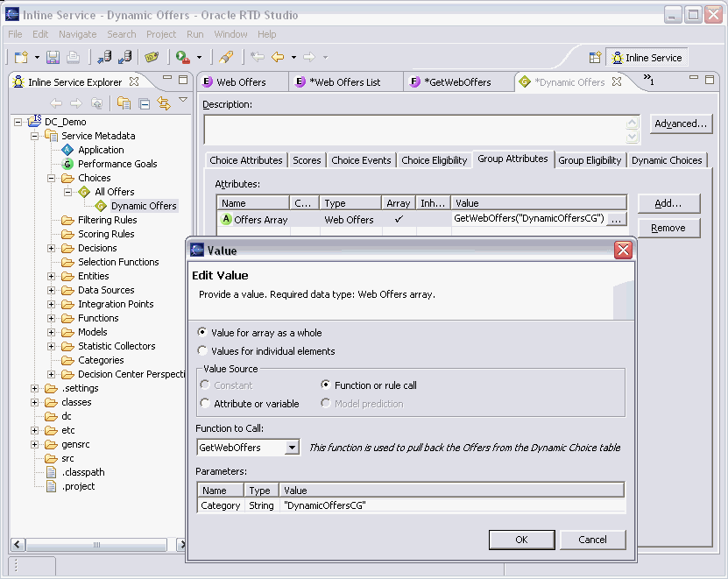Click the Forward arrow in main toolbar
This screenshot has height=579, width=728.
point(309,57)
